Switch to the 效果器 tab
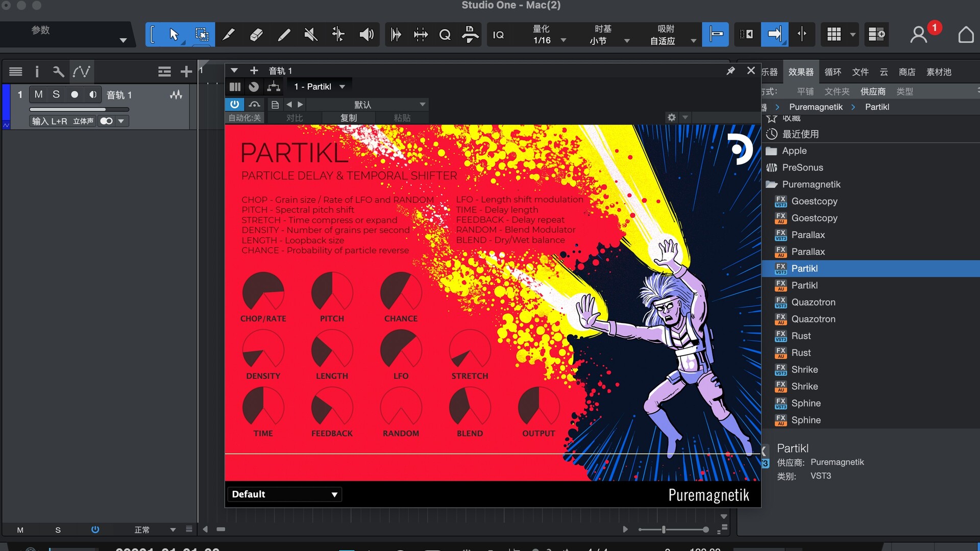 [x=801, y=72]
